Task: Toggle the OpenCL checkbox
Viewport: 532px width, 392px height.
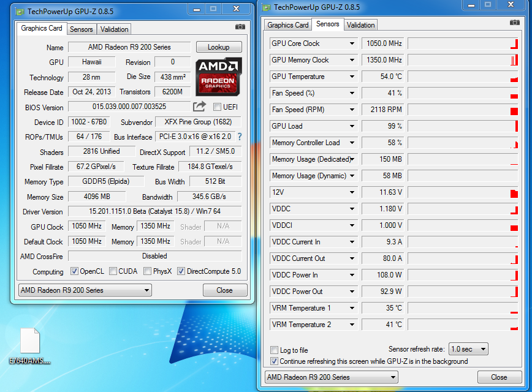Action: 74,271
